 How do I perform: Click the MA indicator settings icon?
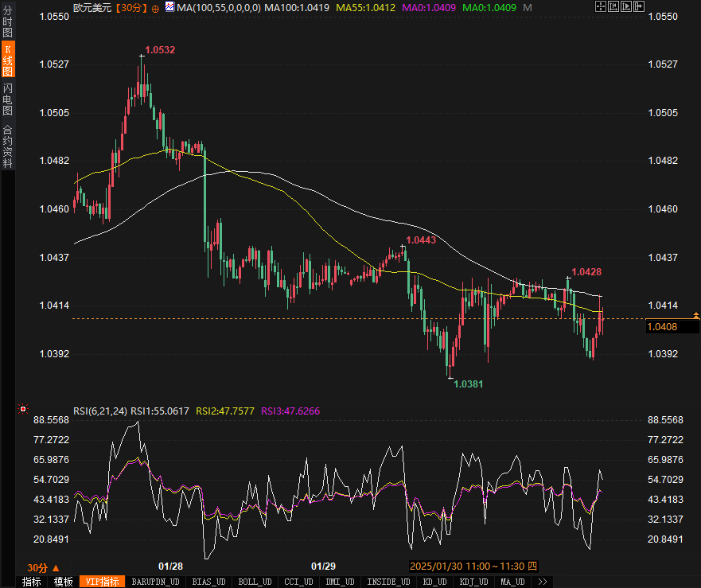pos(169,7)
